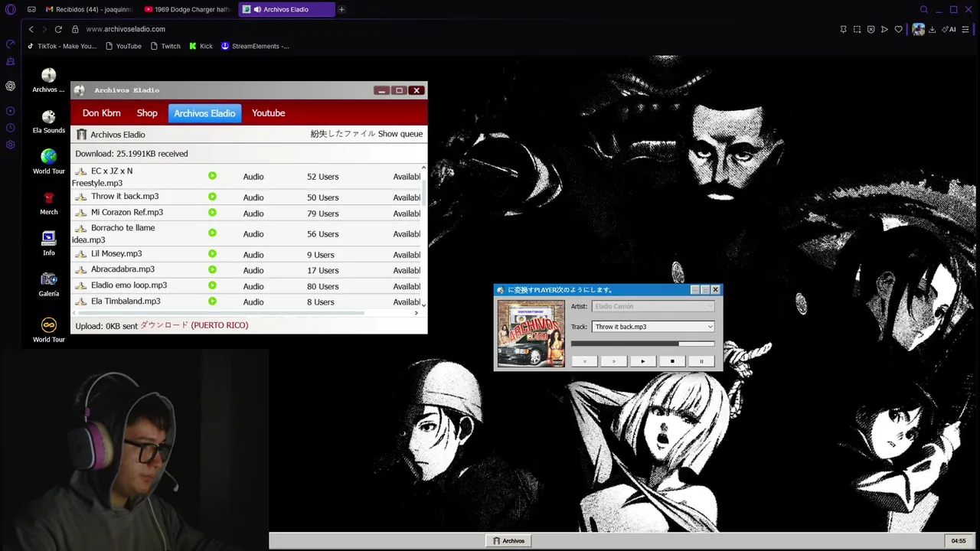Screen dimensions: 980x551
Task: Select Throw it back.mp3 in file list
Action: click(x=125, y=197)
